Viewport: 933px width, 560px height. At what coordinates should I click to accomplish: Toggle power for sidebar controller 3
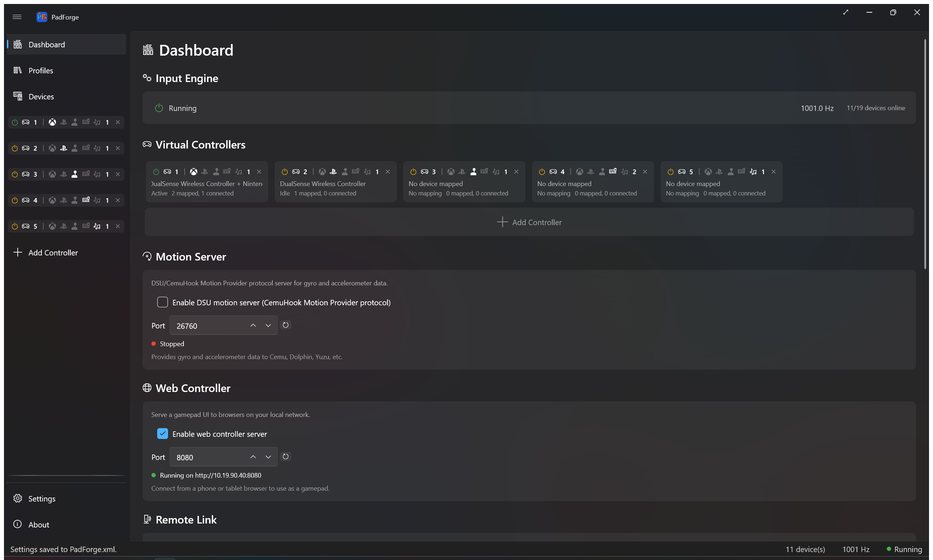click(x=15, y=175)
